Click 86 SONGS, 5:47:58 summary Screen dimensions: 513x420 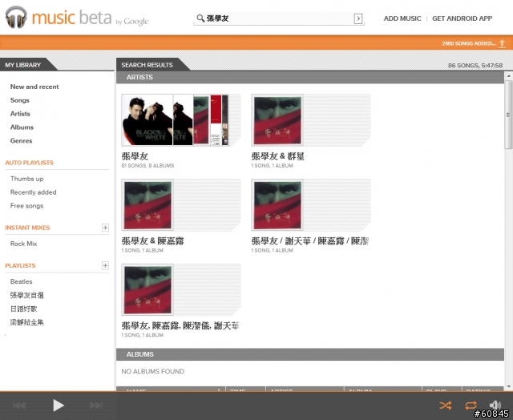tap(475, 66)
